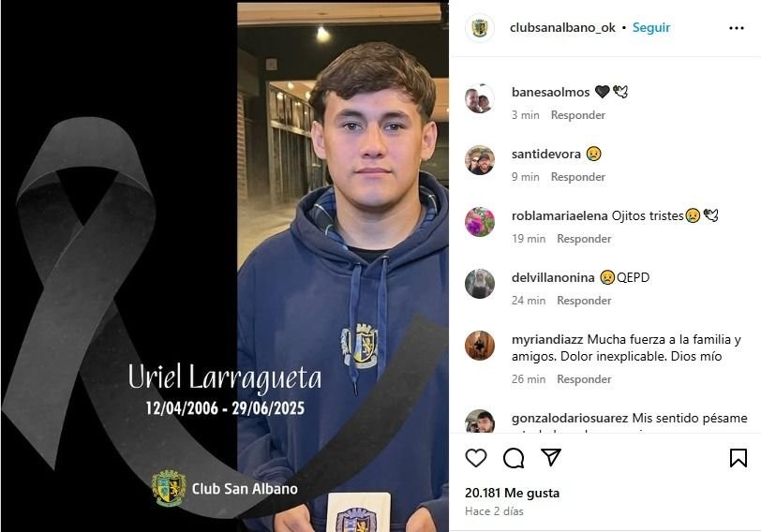This screenshot has width=761, height=532.
Task: Follow the account with Seguir
Action: pos(651,28)
